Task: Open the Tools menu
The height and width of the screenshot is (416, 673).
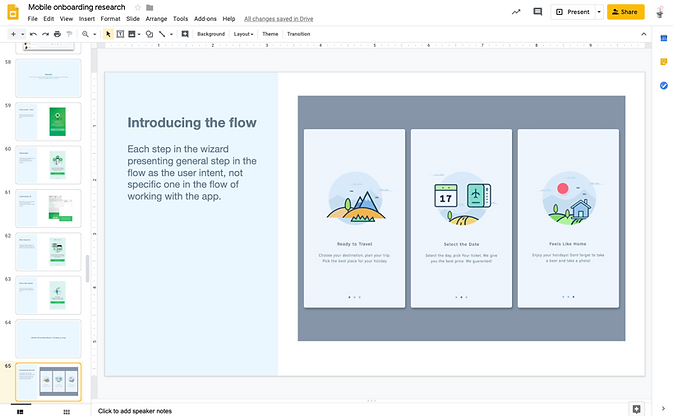Action: point(180,19)
